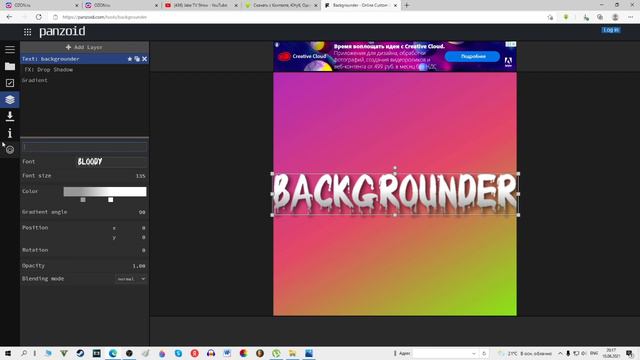Open a new browser tab
Image resolution: width=640 pixels, height=360 pixels.
407,5
